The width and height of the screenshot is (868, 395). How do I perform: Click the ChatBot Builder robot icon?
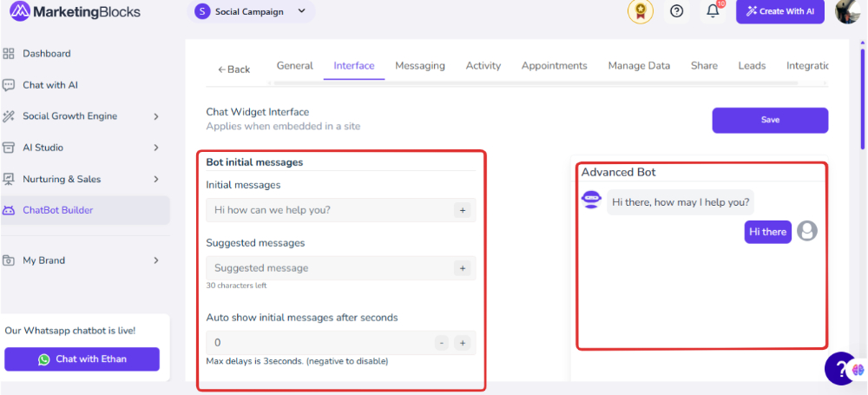[x=9, y=210]
